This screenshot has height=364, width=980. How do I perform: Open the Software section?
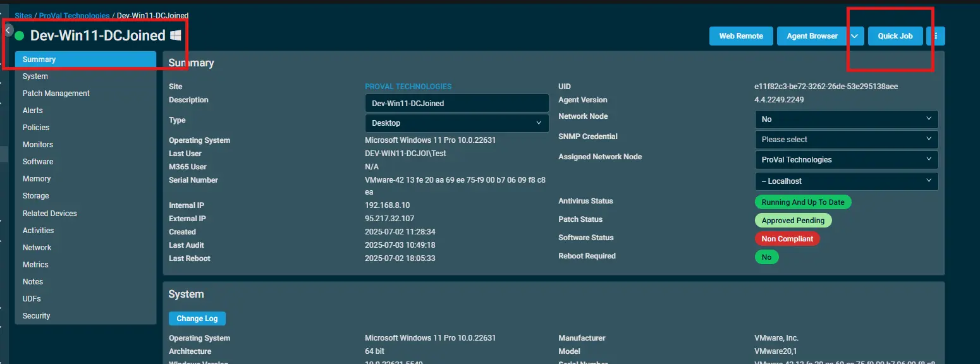pos(85,162)
